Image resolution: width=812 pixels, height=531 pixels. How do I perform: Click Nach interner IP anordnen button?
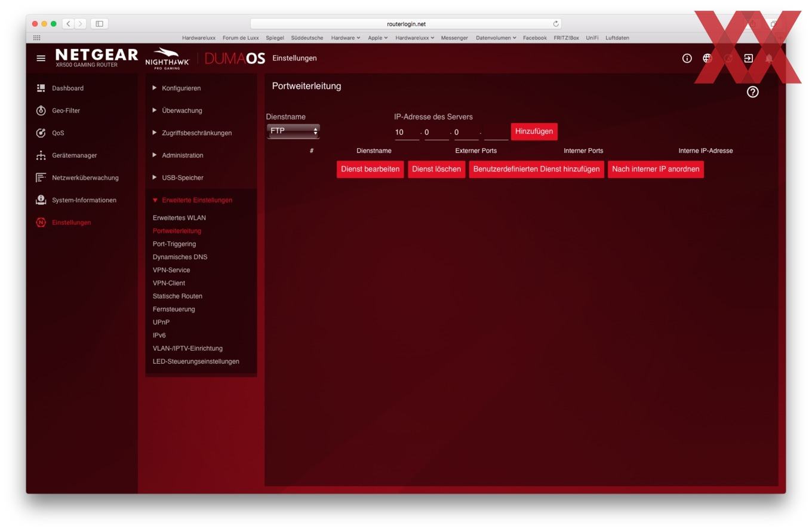pos(656,170)
